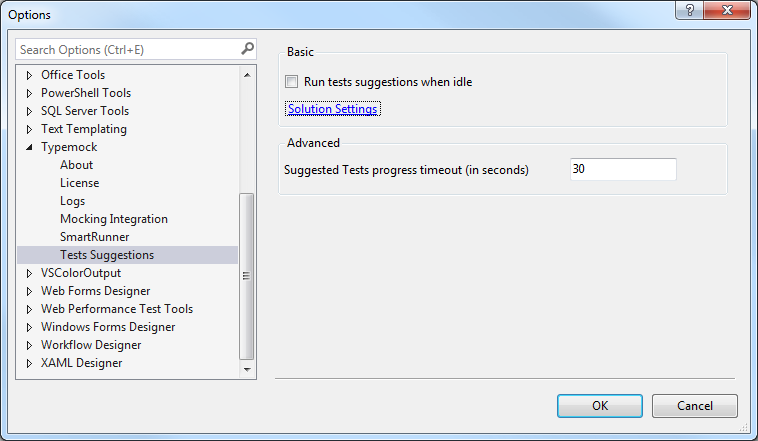Viewport: 758px width, 441px height.
Task: Expand the XAML Designer node
Action: [x=29, y=363]
